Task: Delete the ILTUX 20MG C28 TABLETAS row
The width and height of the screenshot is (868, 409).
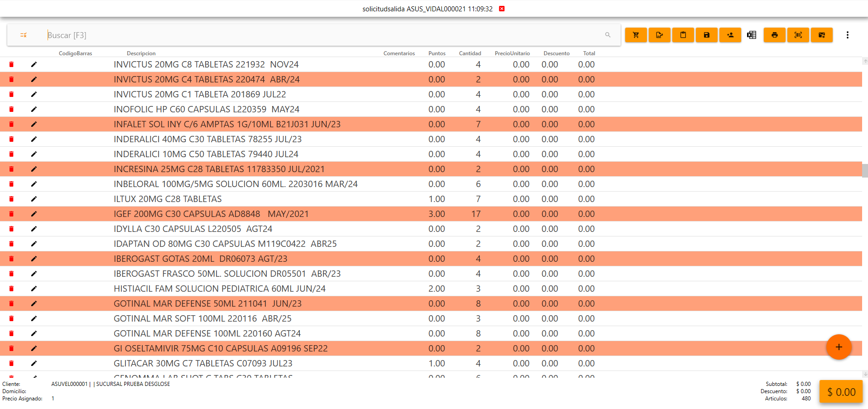Action: click(x=11, y=199)
